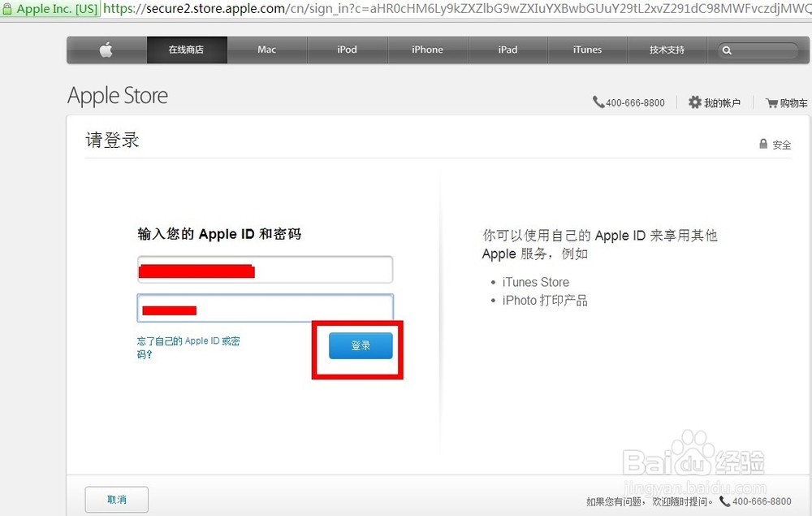Click the Apple ID input field
This screenshot has width=812, height=516.
(265, 269)
